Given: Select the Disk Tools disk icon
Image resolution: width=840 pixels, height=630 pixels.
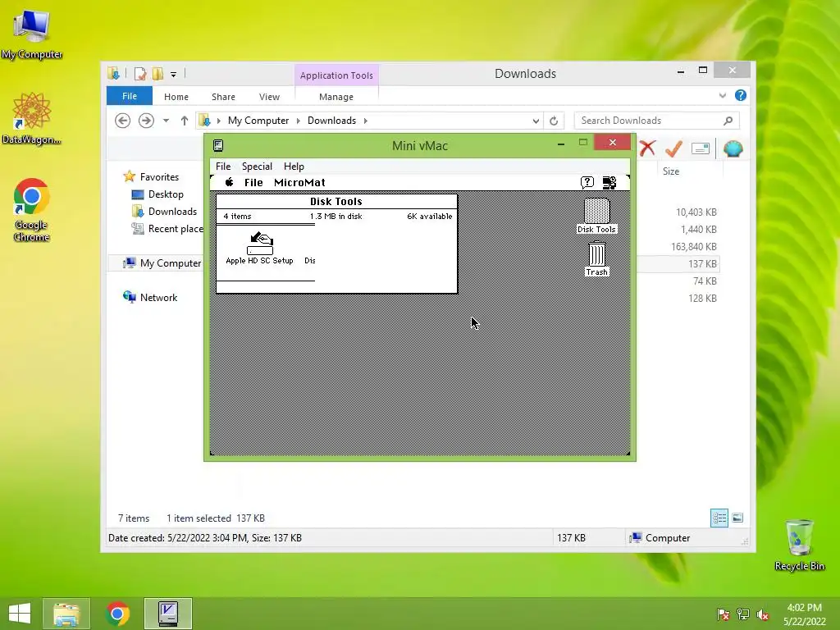Looking at the screenshot, I should point(596,216).
